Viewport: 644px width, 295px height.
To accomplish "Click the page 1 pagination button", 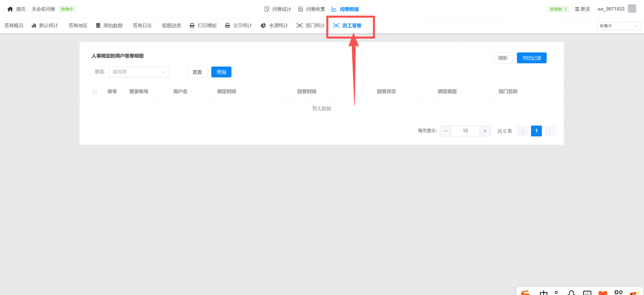I will pyautogui.click(x=536, y=131).
